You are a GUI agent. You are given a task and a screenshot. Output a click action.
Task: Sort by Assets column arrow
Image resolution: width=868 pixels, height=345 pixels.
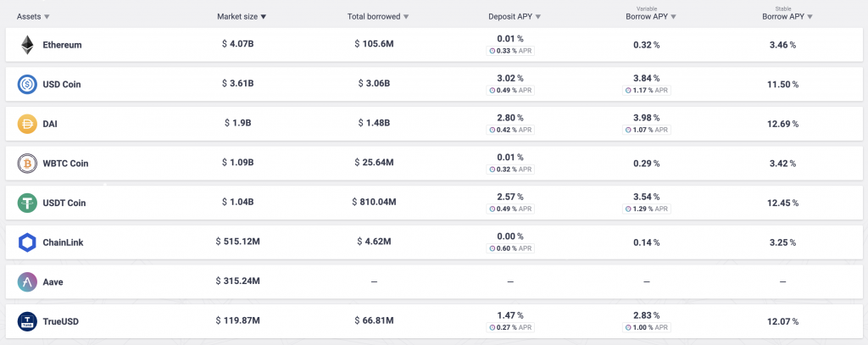[47, 17]
